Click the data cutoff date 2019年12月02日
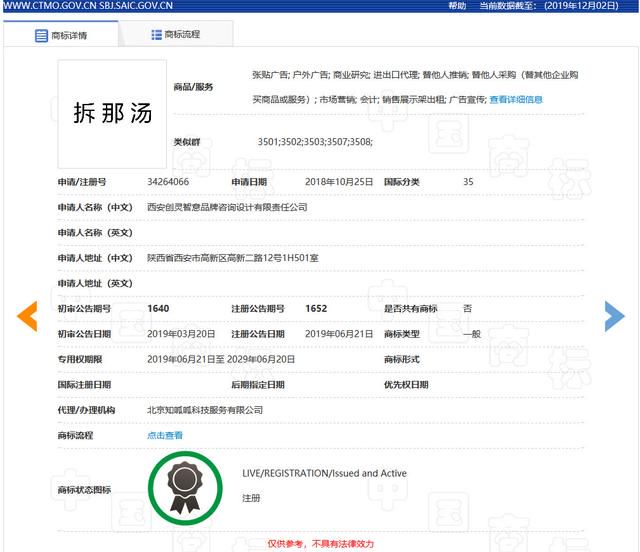Image resolution: width=640 pixels, height=552 pixels. [581, 6]
